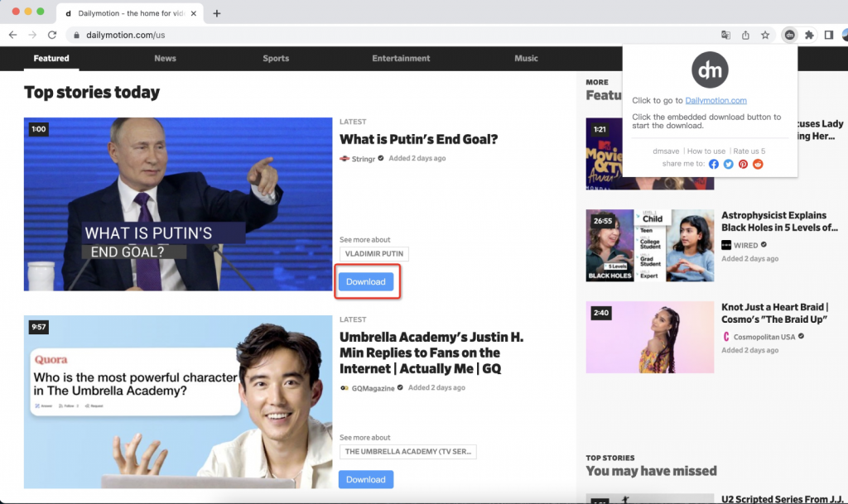Image resolution: width=848 pixels, height=504 pixels.
Task: Click the GQMagazine channel logo
Action: pos(344,388)
